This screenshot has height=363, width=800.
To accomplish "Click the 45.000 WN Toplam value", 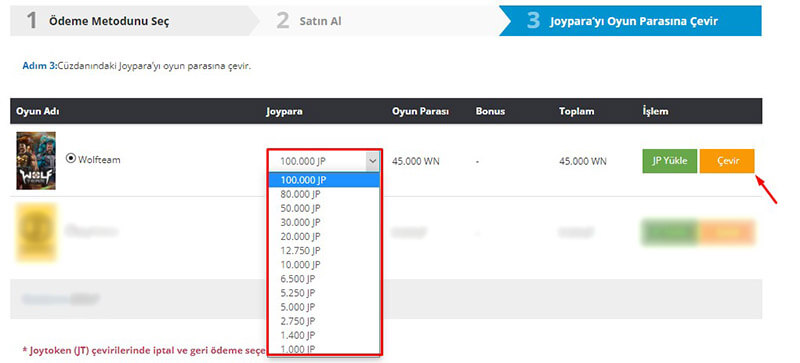I will [583, 161].
